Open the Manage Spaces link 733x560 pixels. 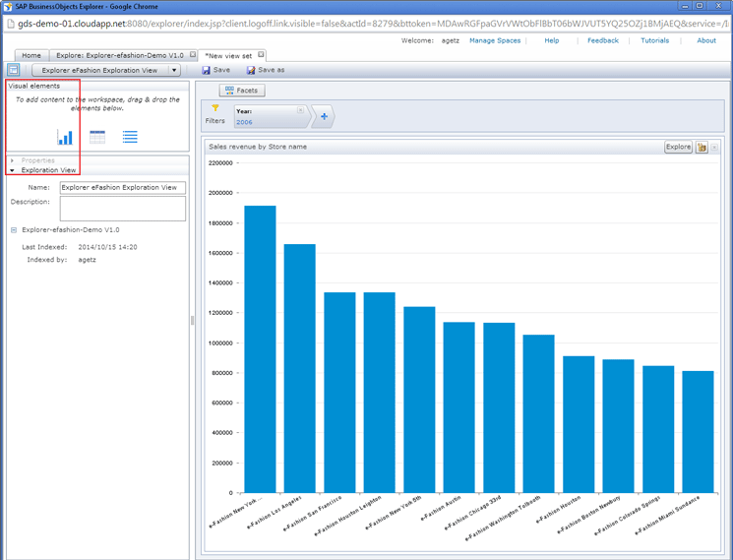pos(495,40)
